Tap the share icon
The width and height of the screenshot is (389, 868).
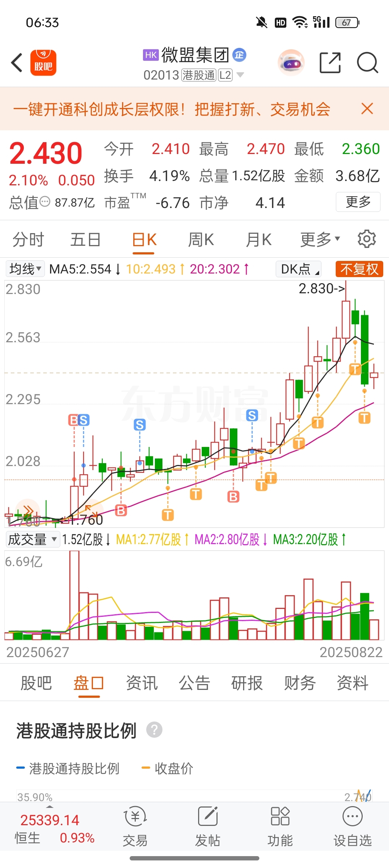pyautogui.click(x=330, y=63)
